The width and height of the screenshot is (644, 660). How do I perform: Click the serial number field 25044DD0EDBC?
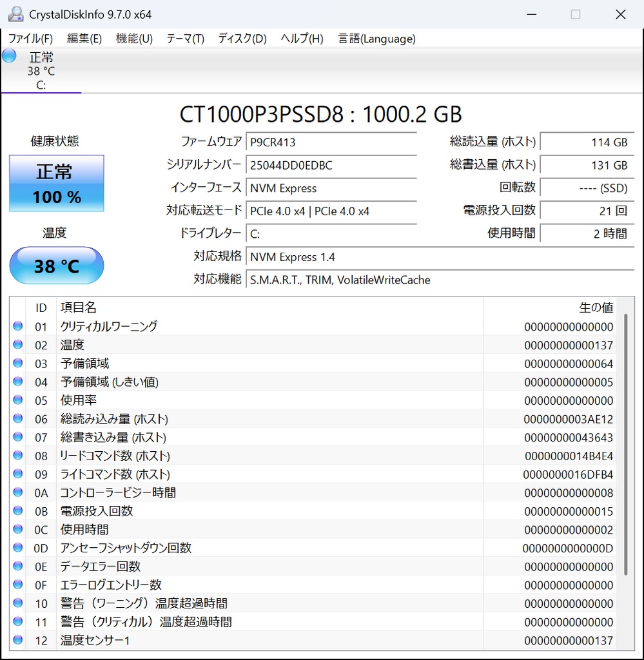(x=332, y=165)
